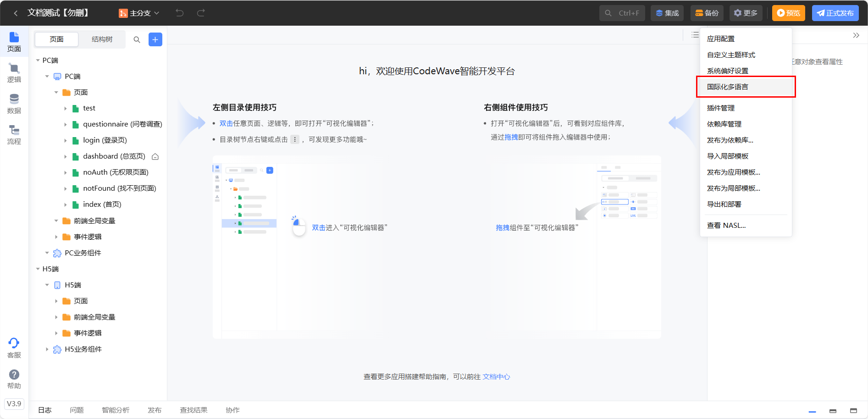This screenshot has width=868, height=419.
Task: Click the orange 预览 button
Action: point(789,13)
